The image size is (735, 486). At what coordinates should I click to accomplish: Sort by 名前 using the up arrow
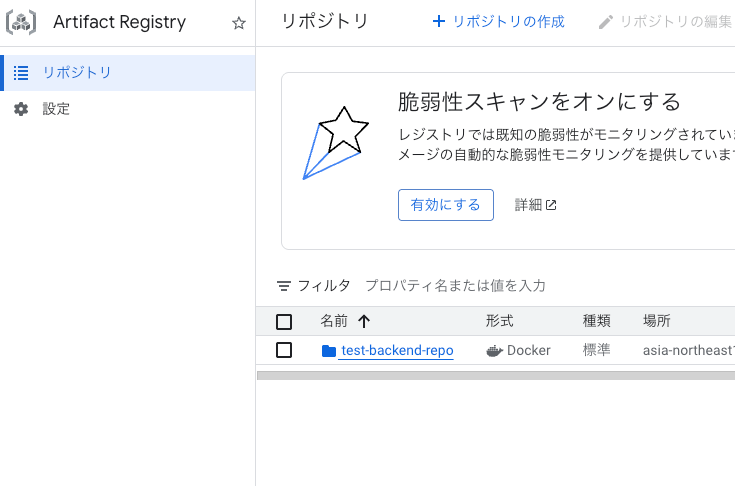[x=364, y=321]
